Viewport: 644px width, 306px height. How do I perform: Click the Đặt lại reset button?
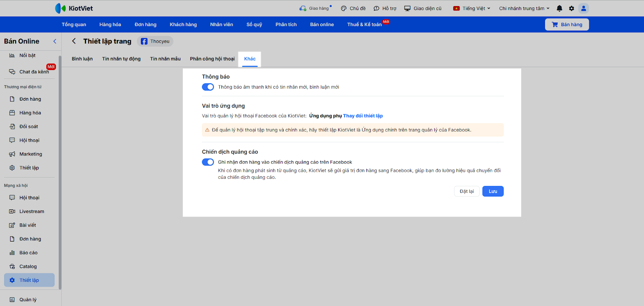[466, 191]
